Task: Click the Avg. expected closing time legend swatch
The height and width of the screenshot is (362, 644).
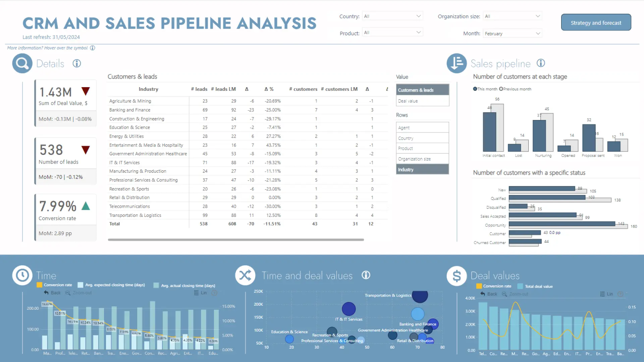Action: click(80, 285)
